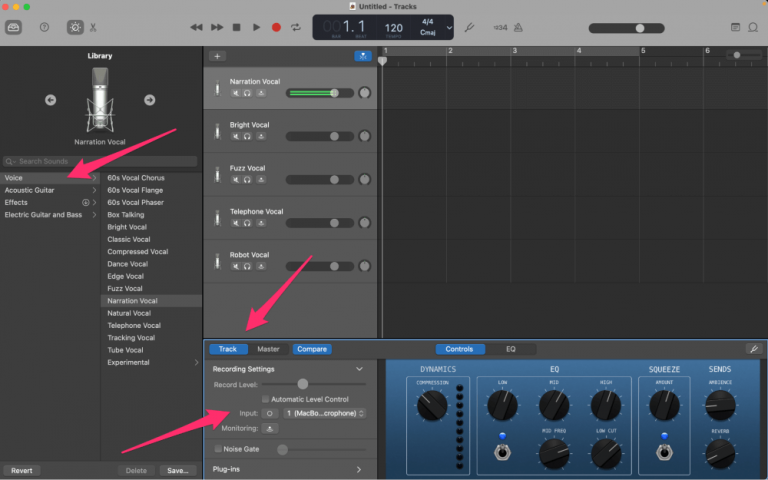Open Quick Help question mark button
This screenshot has height=480, width=768.
tap(44, 27)
